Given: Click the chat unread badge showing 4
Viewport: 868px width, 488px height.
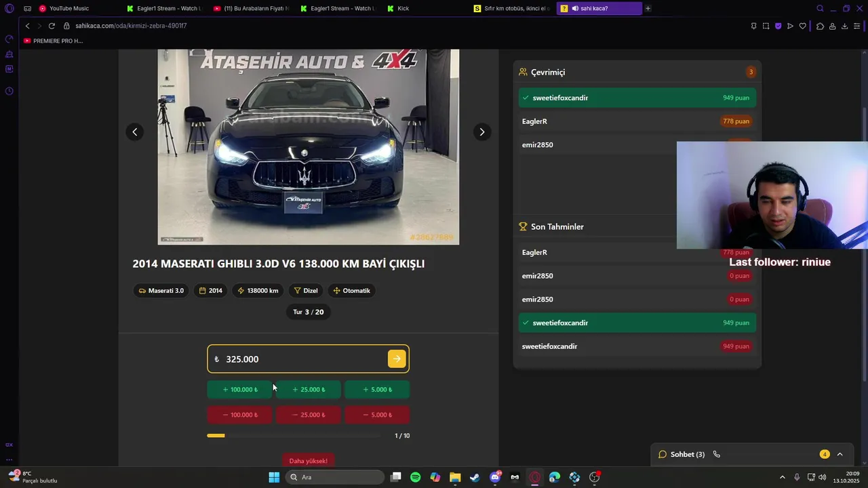Looking at the screenshot, I should tap(825, 454).
